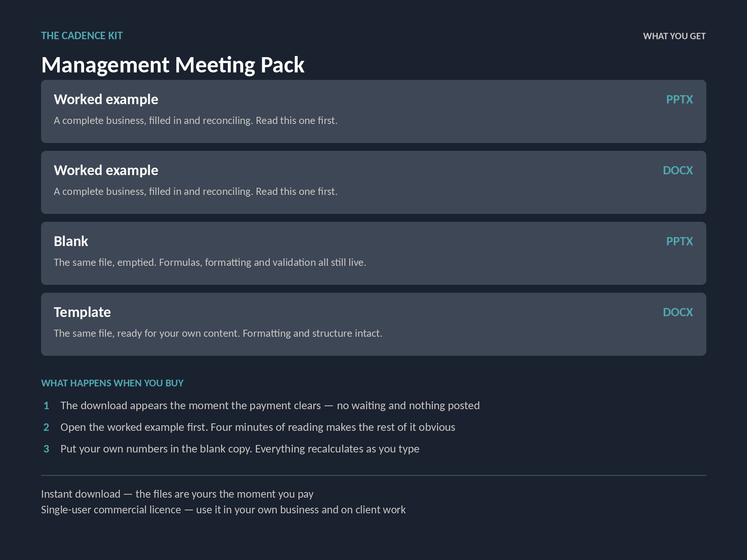The height and width of the screenshot is (560, 747).
Task: Click description text under Template card
Action: click(x=218, y=333)
